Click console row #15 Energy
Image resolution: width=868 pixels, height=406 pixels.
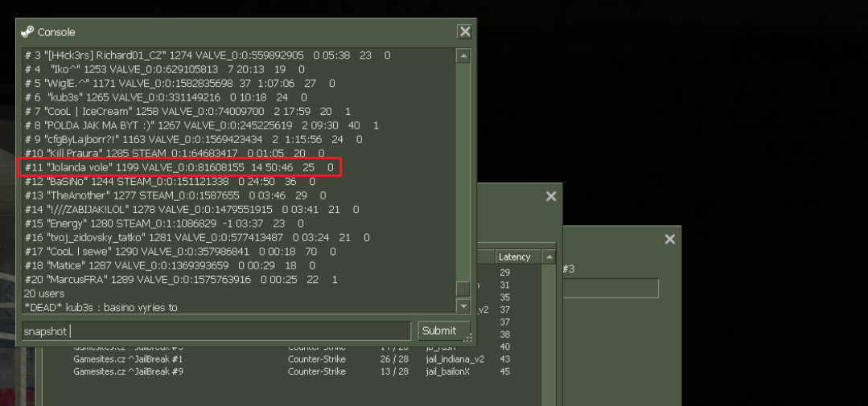(x=164, y=224)
